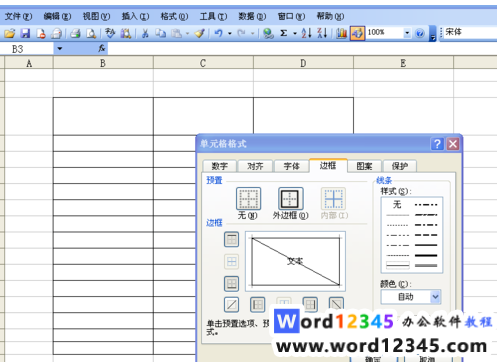497x362 pixels.
Task: Switch to the 字体 tab
Action: (x=292, y=166)
